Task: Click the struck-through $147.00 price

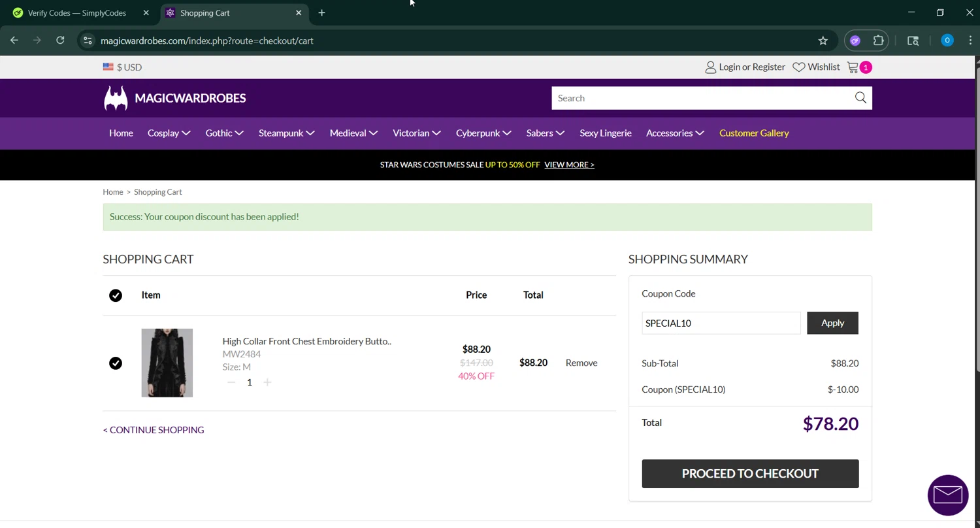Action: point(476,363)
